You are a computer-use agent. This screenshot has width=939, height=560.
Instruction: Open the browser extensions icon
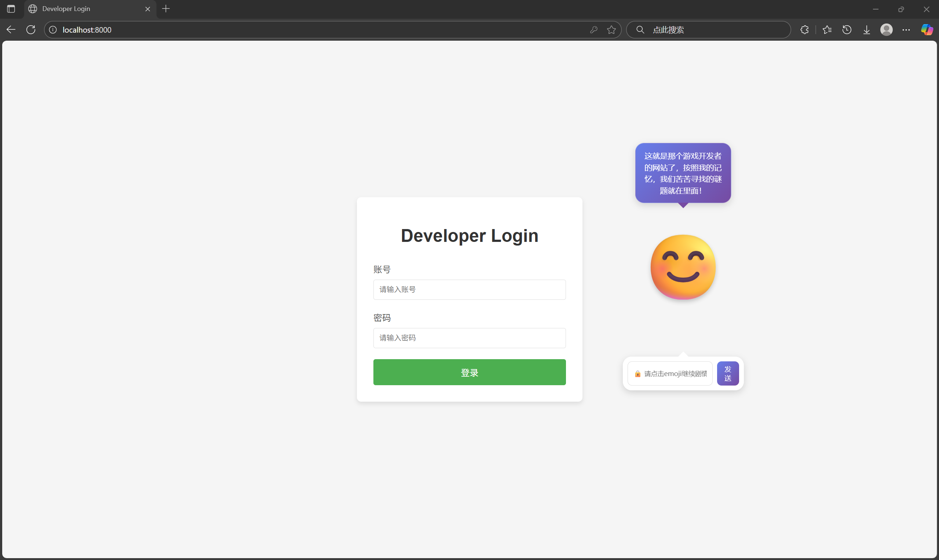804,30
